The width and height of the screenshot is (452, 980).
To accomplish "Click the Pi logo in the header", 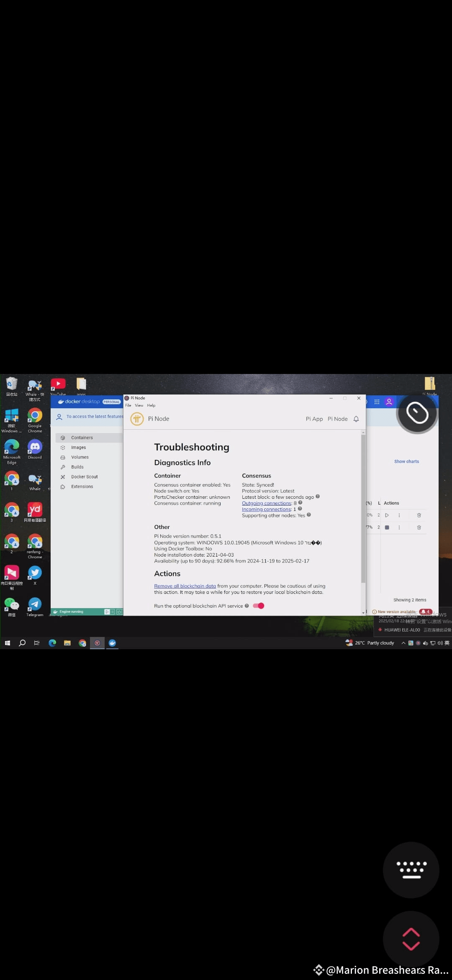I will (137, 419).
